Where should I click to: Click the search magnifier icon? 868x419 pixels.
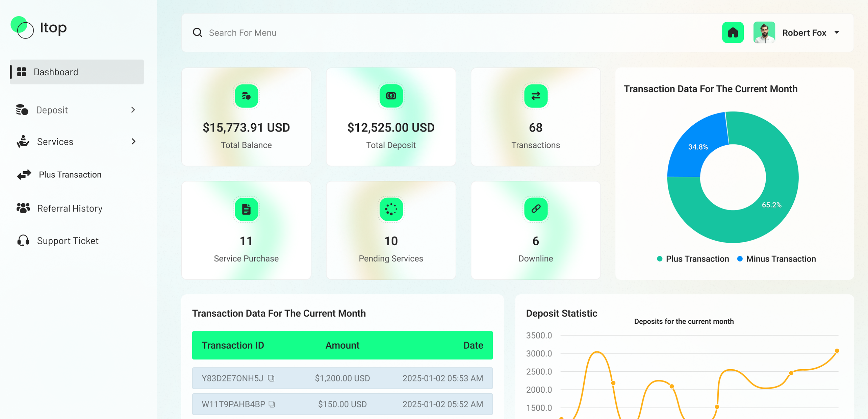(x=197, y=33)
